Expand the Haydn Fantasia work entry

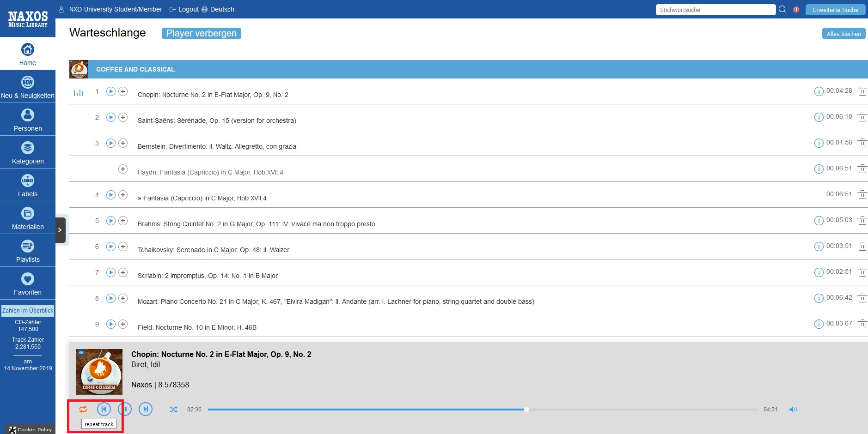click(x=123, y=169)
